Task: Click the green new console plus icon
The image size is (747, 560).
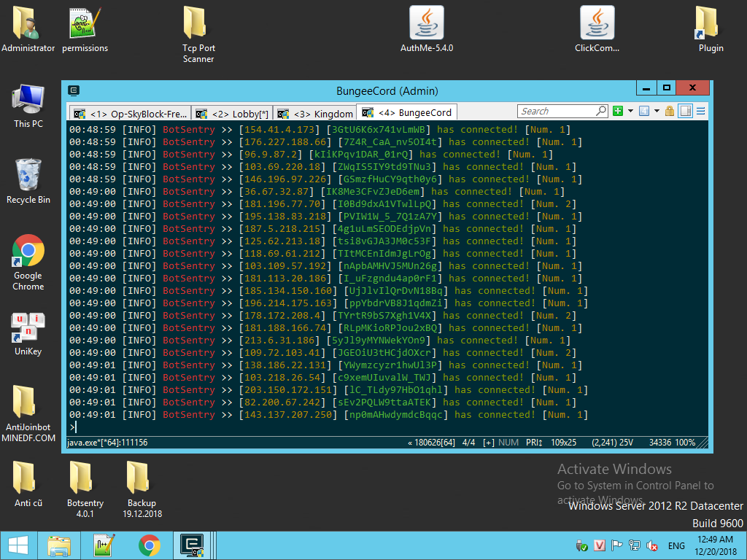Action: (x=618, y=111)
